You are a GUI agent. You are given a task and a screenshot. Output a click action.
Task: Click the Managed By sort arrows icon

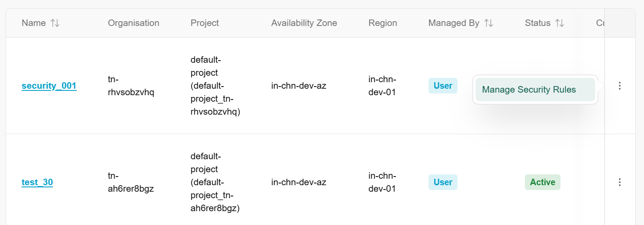[x=489, y=23]
